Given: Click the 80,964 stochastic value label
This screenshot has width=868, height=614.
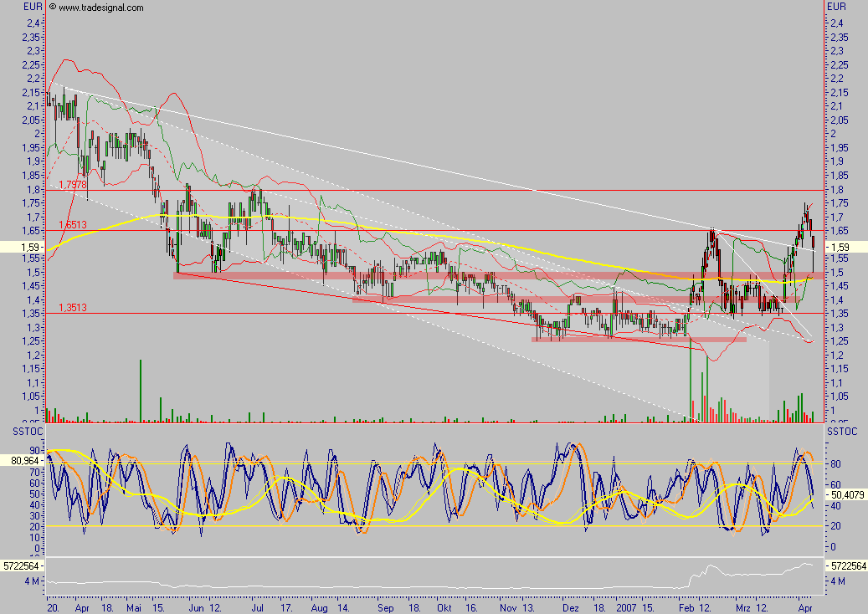Looking at the screenshot, I should pyautogui.click(x=23, y=459).
